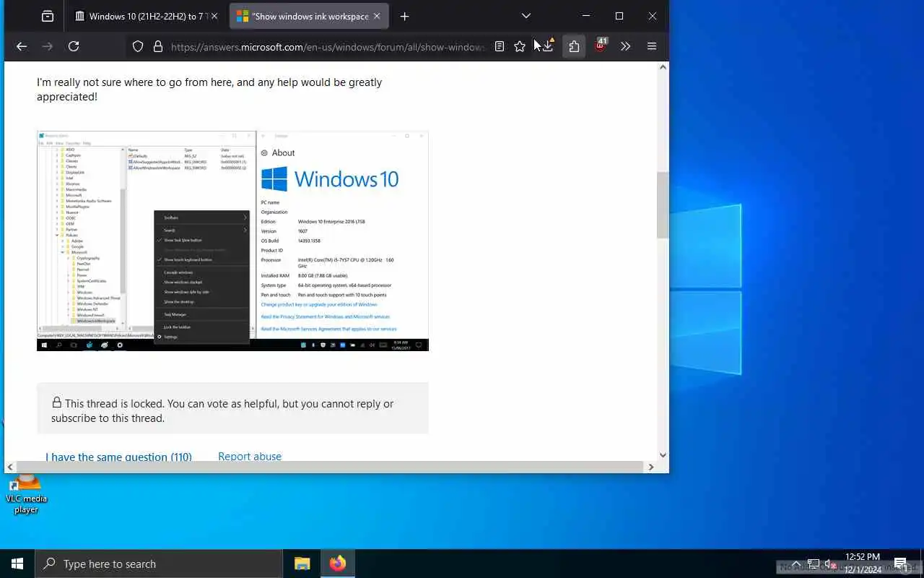
Task: Click "I have the same question (110)"
Action: [118, 457]
